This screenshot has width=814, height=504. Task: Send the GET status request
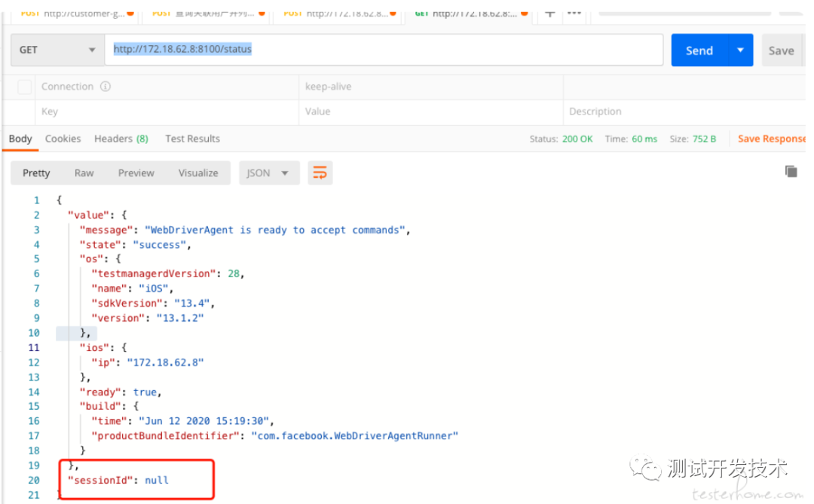click(x=699, y=50)
